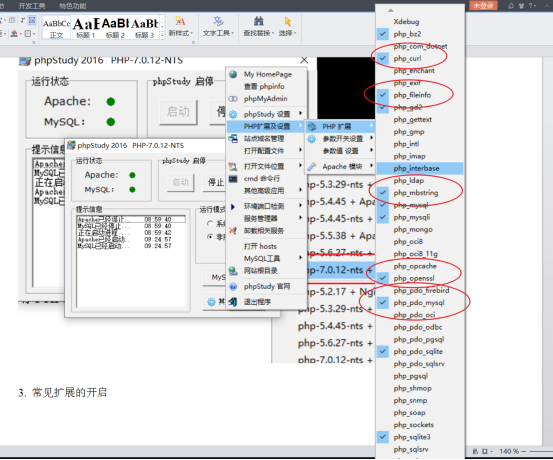The width and height of the screenshot is (553, 460).
Task: Expand the 其他高级应用 submenu arrow
Action: 300,190
